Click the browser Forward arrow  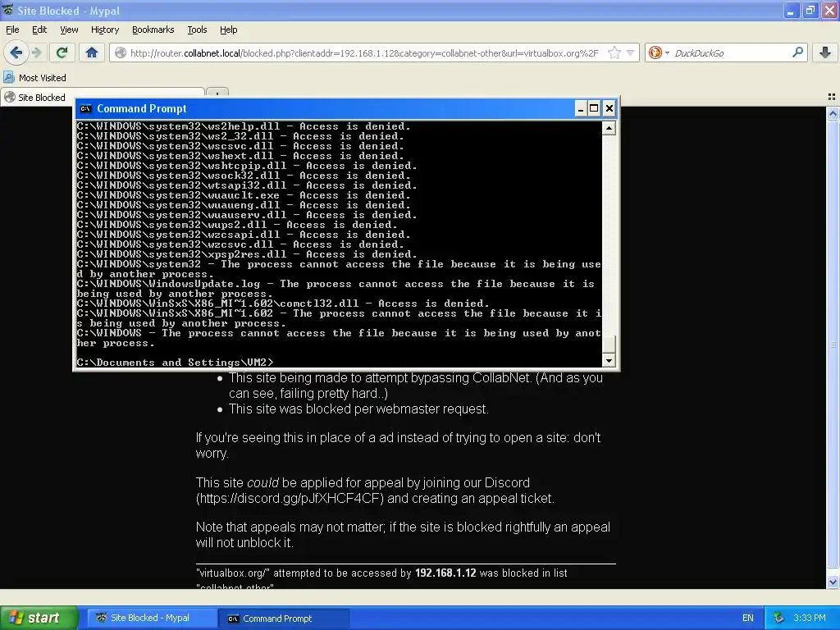pyautogui.click(x=36, y=52)
